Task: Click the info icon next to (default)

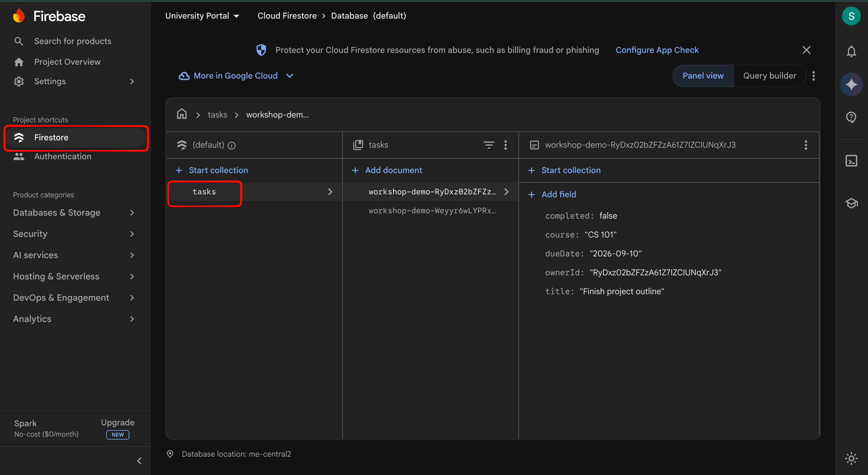Action: (x=231, y=145)
